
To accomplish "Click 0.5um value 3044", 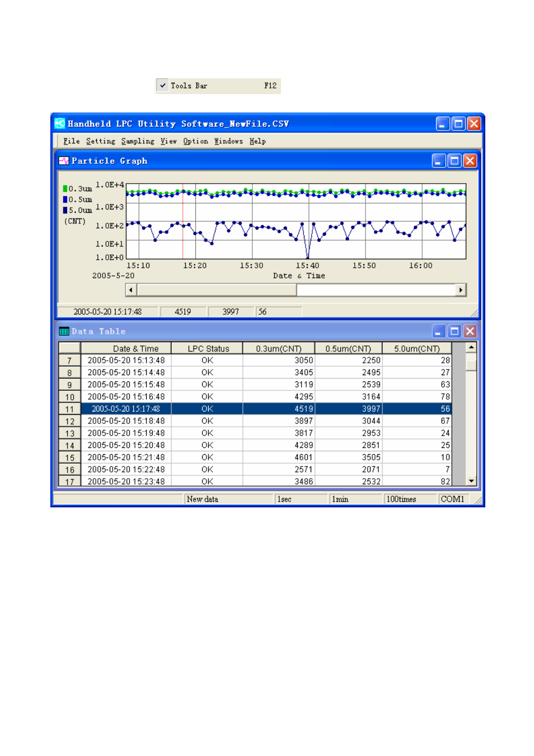I will point(348,421).
